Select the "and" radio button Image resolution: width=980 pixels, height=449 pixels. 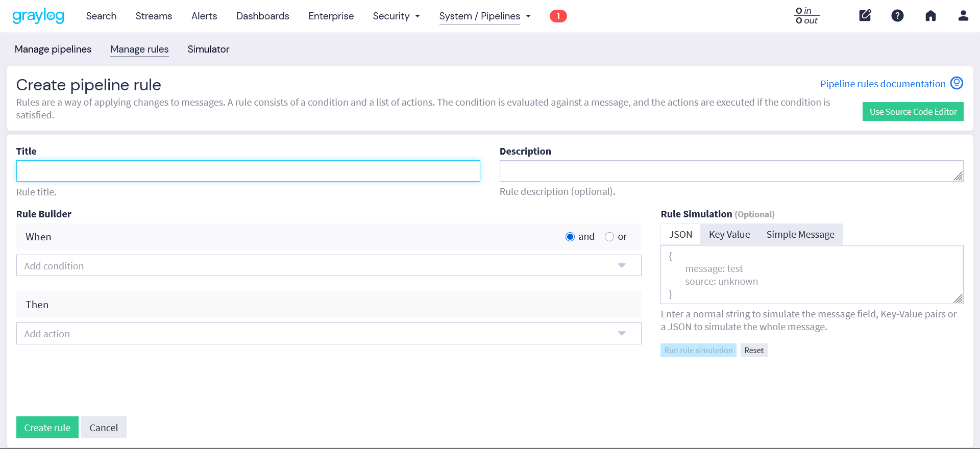pyautogui.click(x=570, y=237)
